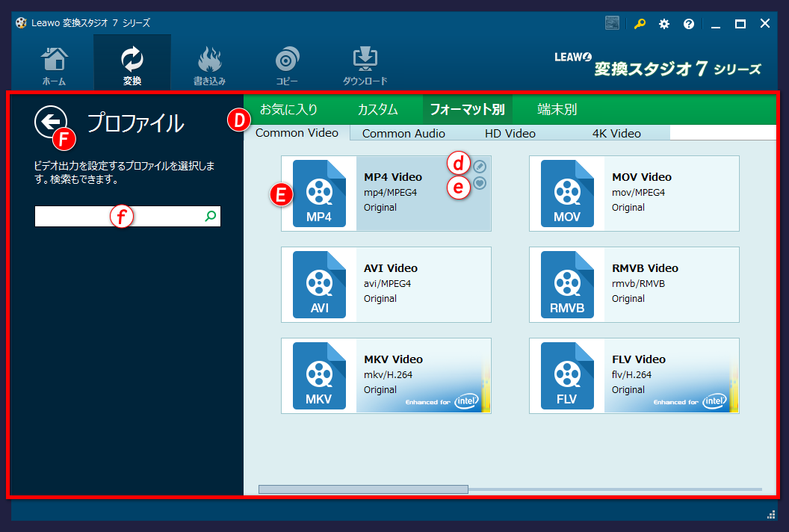This screenshot has height=532, width=789.
Task: Open settings with the gear icon
Action: pos(664,24)
